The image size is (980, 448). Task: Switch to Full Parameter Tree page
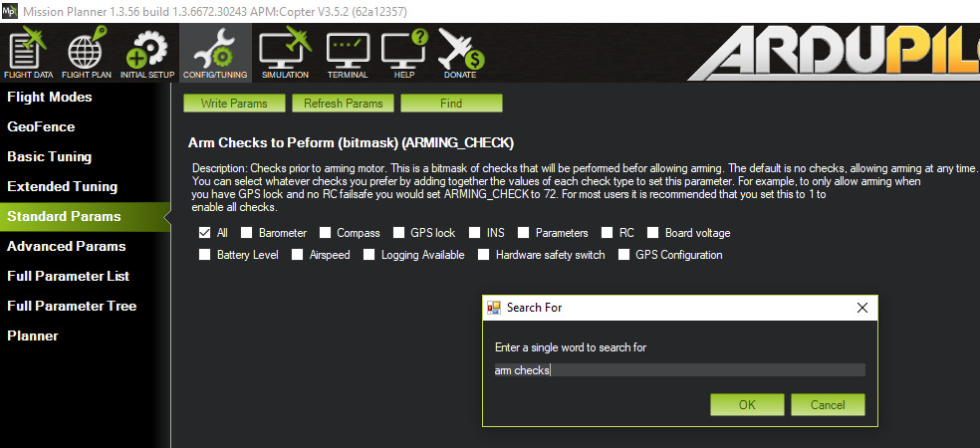tap(72, 306)
